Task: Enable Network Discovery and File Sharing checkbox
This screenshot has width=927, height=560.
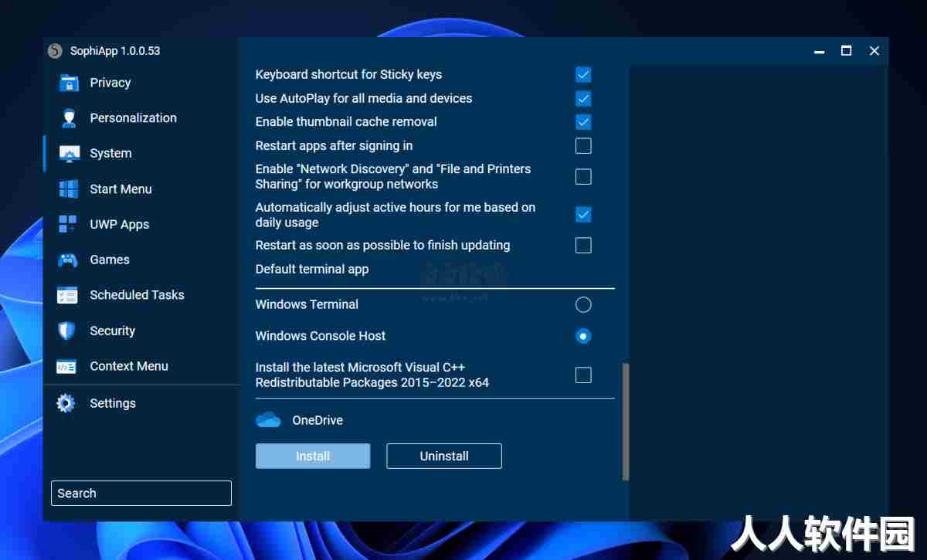Action: coord(583,177)
